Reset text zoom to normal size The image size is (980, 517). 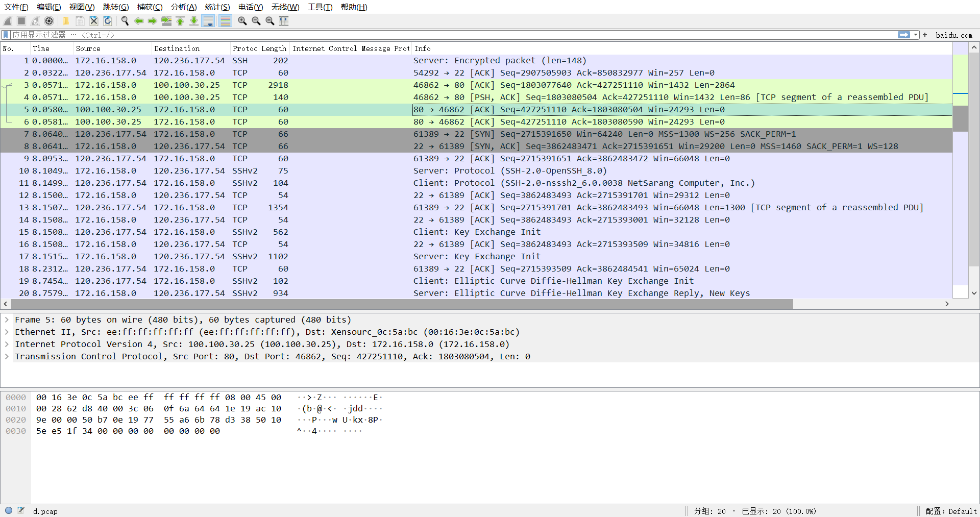pos(270,21)
